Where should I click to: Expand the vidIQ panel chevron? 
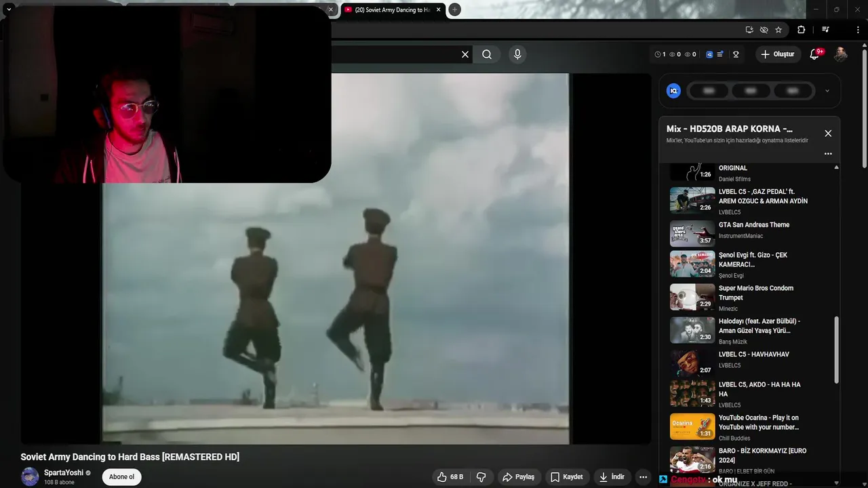[827, 91]
